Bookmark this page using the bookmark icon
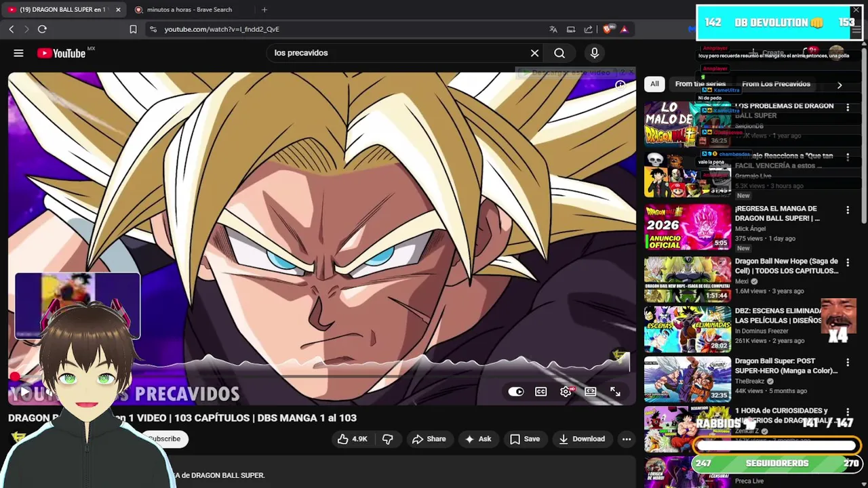The width and height of the screenshot is (868, 488). (133, 29)
